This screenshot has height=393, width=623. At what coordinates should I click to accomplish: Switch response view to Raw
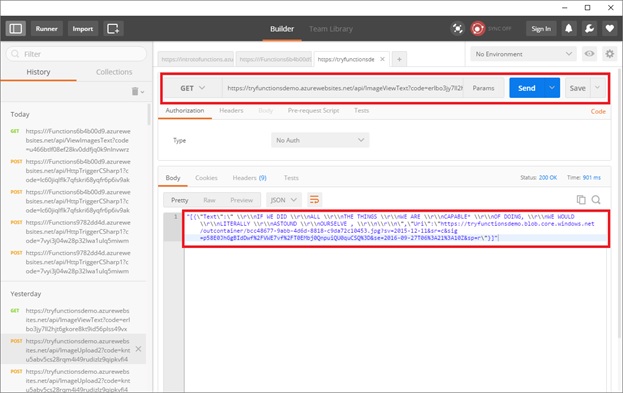(209, 200)
